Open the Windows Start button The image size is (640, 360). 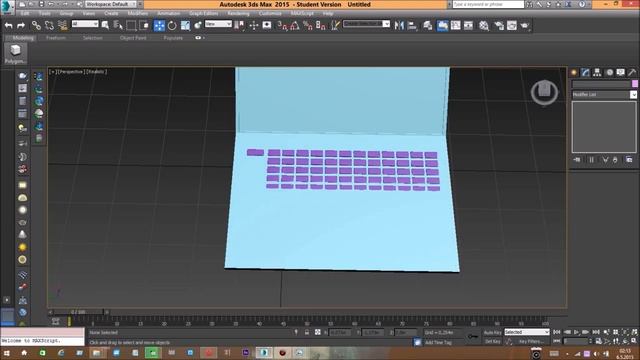[x=7, y=353]
